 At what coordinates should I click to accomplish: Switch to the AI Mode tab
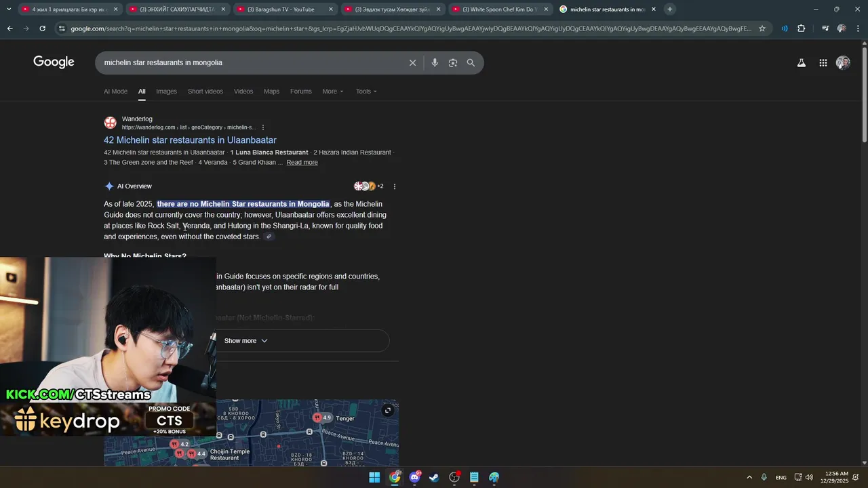[115, 91]
